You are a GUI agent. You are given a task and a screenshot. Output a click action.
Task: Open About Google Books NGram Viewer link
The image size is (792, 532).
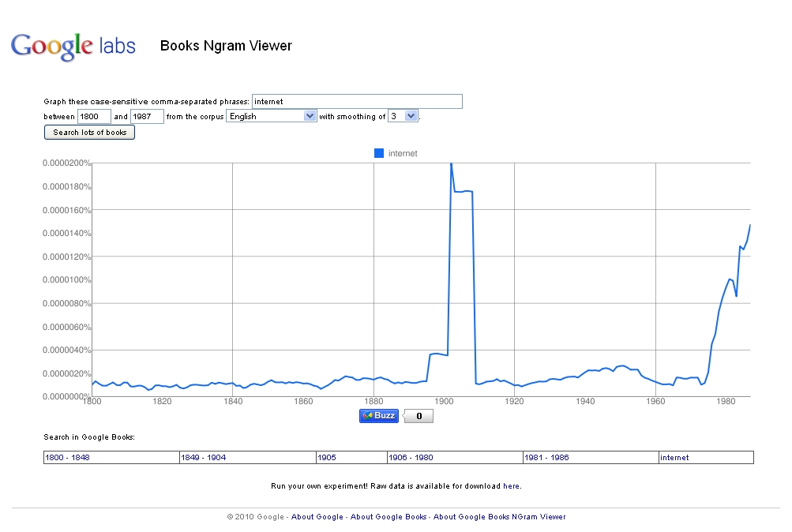pyautogui.click(x=500, y=517)
